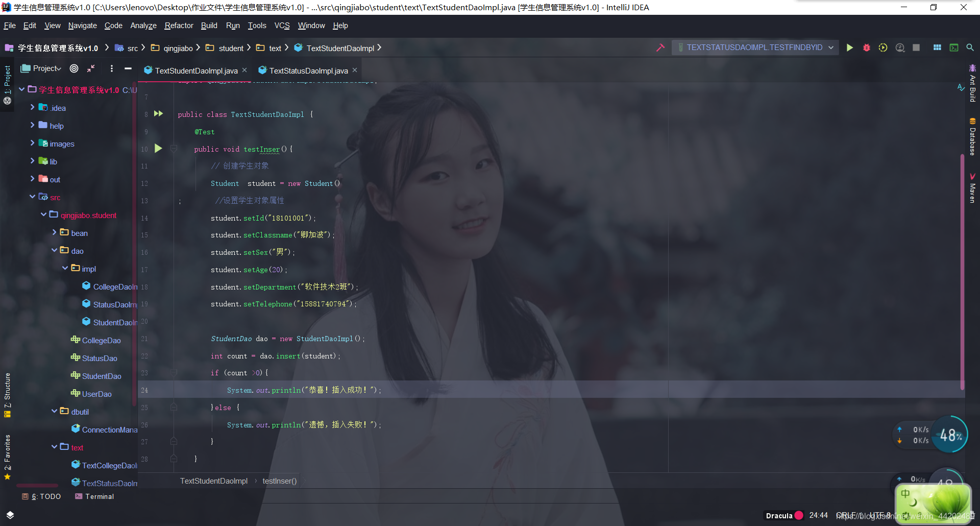This screenshot has height=526, width=980.
Task: Click the Chinese input method indicator
Action: tap(905, 494)
